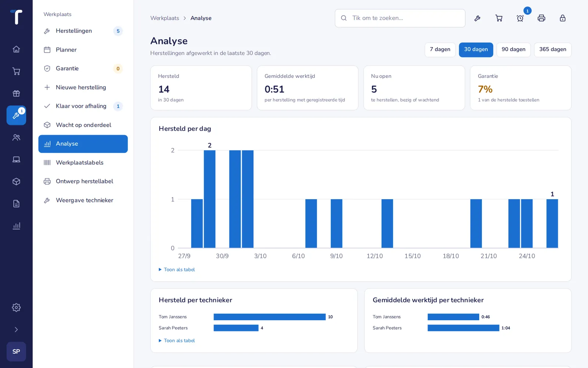Open the home icon in left rail
The image size is (588, 368).
point(16,49)
